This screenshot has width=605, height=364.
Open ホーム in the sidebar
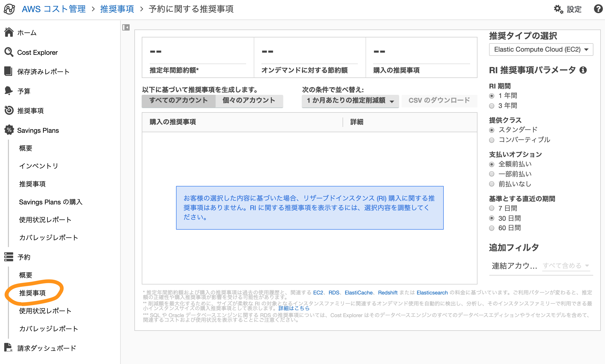[x=27, y=33]
